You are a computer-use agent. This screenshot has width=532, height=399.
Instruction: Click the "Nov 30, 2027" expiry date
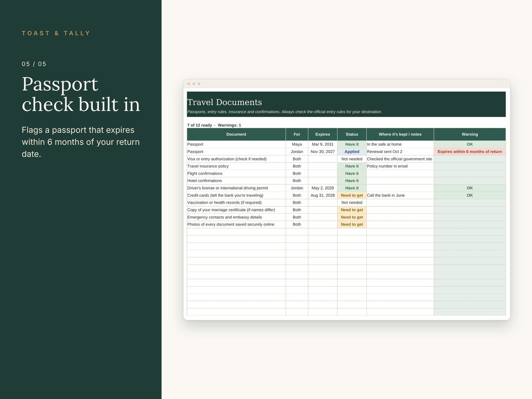[x=323, y=152]
